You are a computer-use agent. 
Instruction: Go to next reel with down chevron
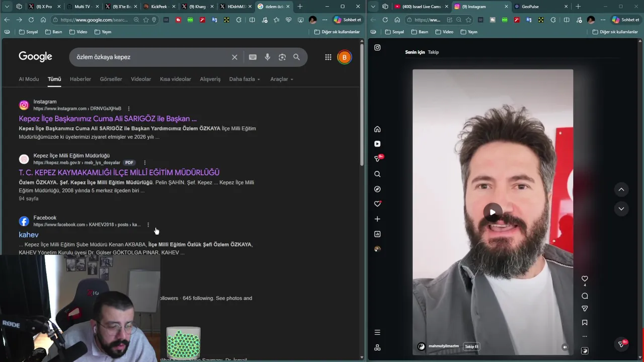point(621,209)
